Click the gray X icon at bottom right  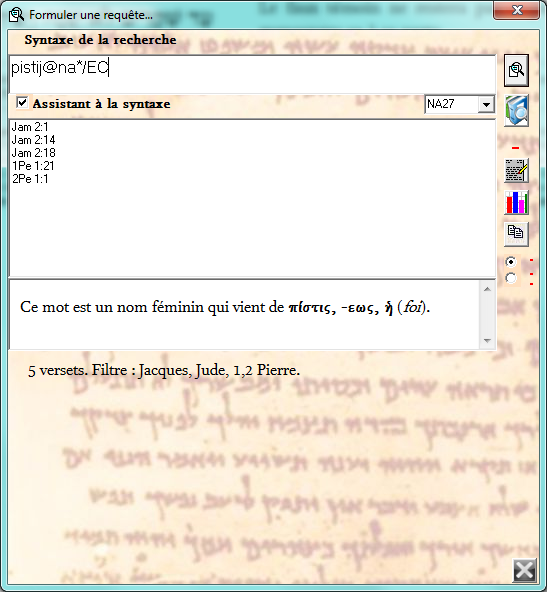point(525,570)
